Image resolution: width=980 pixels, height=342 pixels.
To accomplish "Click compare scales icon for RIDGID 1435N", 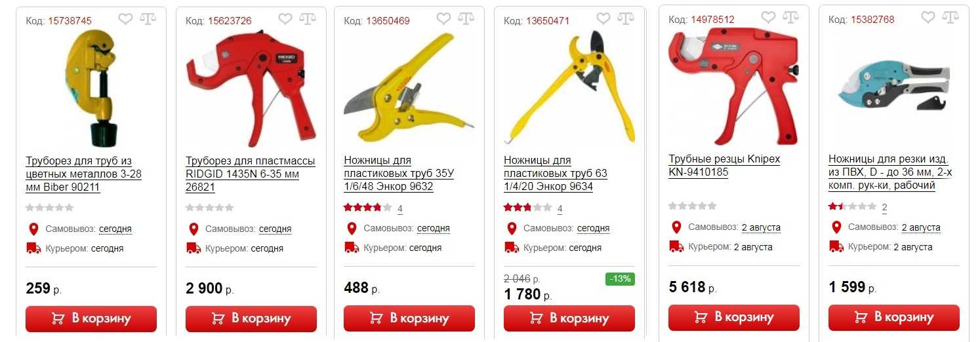I will pos(308,19).
